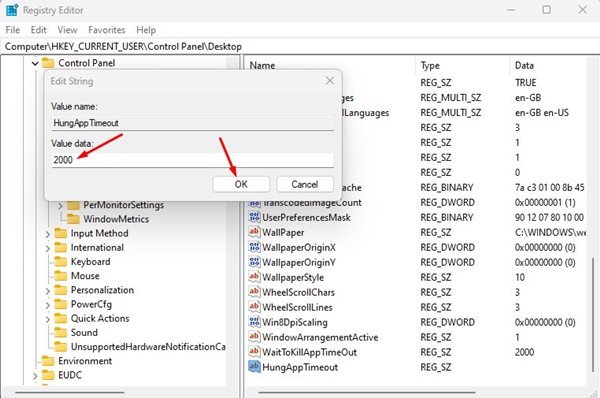The image size is (600, 398).
Task: Collapse the Control Panel tree node
Action: click(35, 63)
